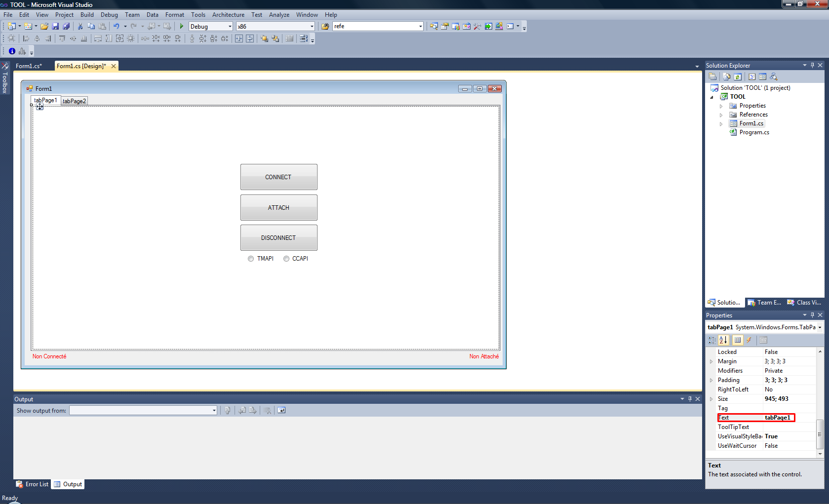Click the Align Bottoms layout icon
Image resolution: width=829 pixels, height=504 pixels.
click(84, 39)
